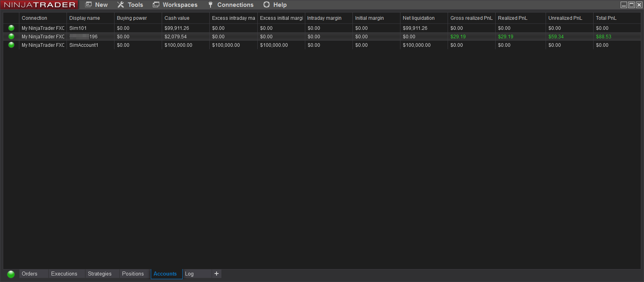Open the New menu
This screenshot has height=282, width=644.
pyautogui.click(x=96, y=5)
